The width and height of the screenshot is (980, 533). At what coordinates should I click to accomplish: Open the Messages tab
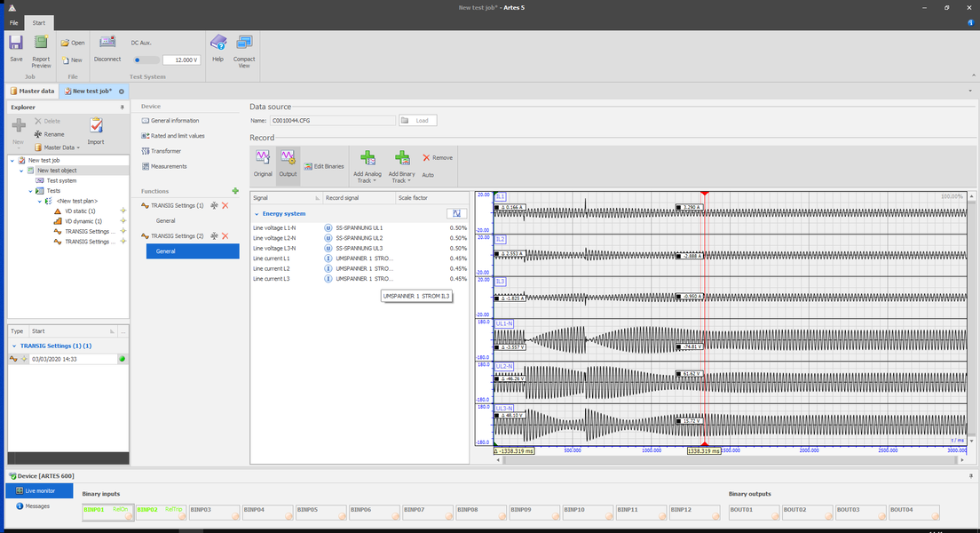[33, 506]
